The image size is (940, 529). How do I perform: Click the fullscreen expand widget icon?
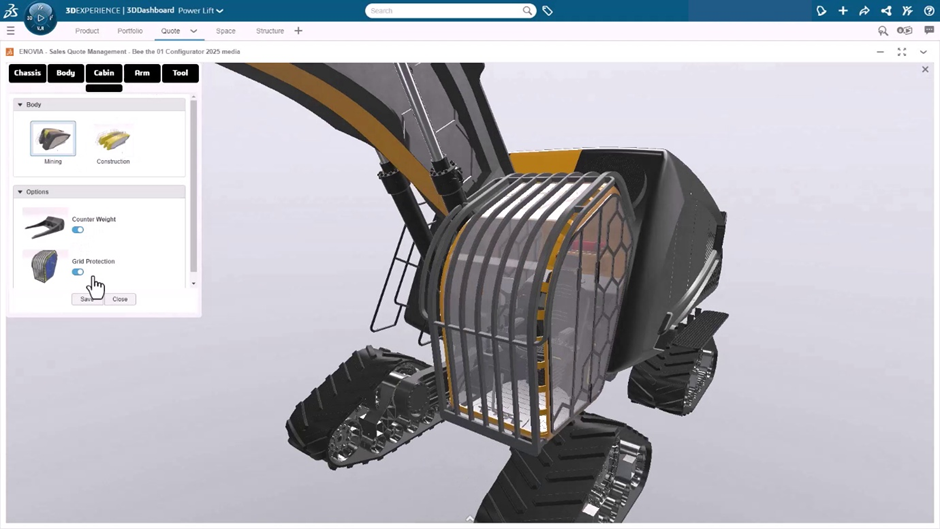point(901,52)
